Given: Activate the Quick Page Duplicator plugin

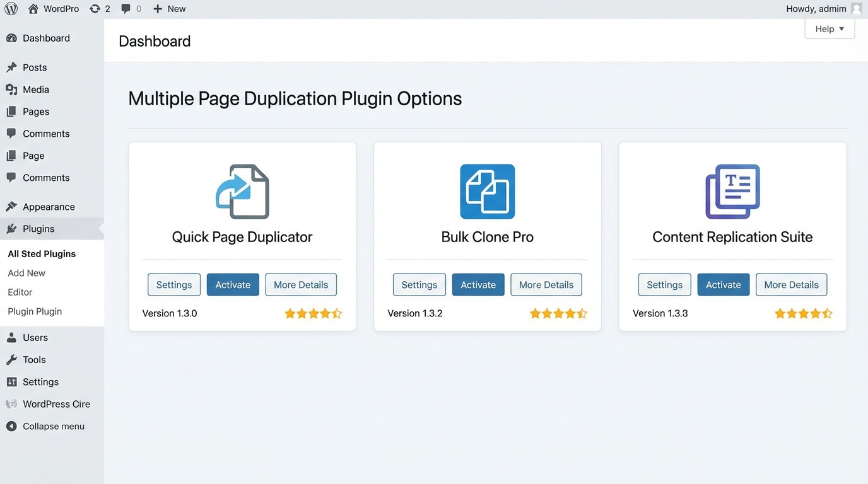Looking at the screenshot, I should [233, 284].
